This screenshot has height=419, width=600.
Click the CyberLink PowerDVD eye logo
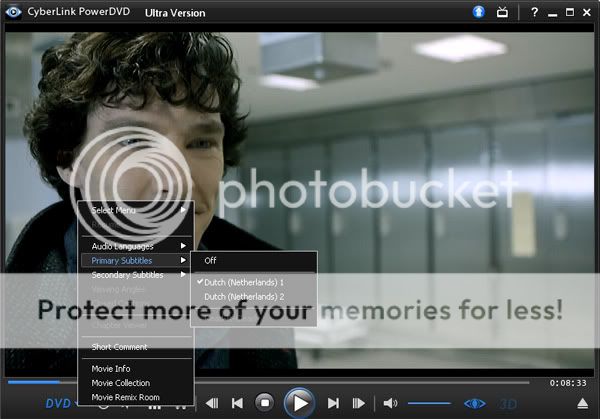click(13, 12)
